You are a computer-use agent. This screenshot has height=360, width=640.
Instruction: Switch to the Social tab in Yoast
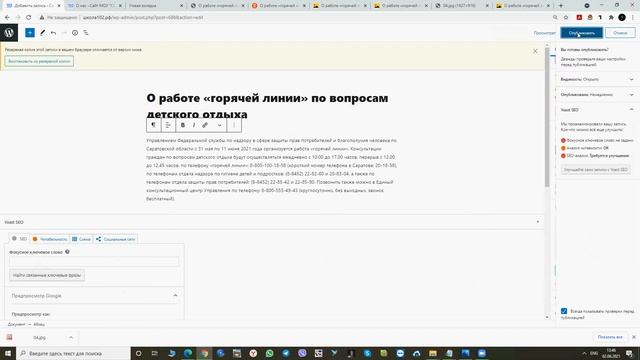116,239
